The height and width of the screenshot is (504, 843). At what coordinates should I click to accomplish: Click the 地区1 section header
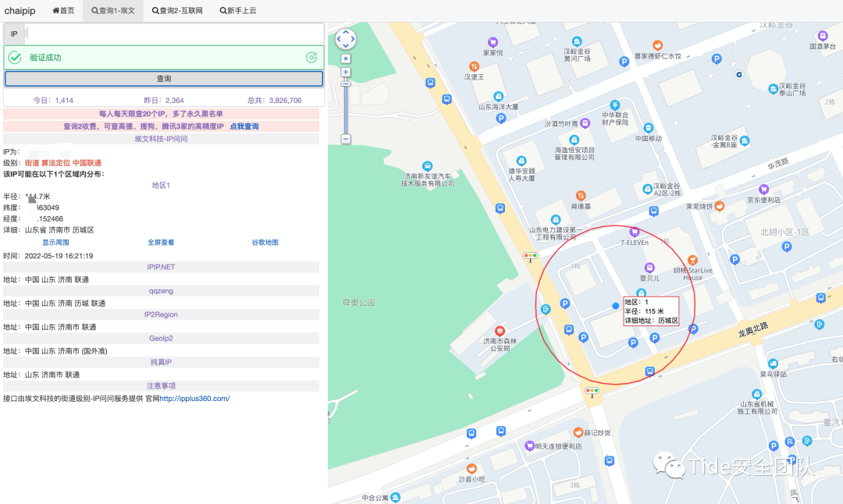click(161, 186)
